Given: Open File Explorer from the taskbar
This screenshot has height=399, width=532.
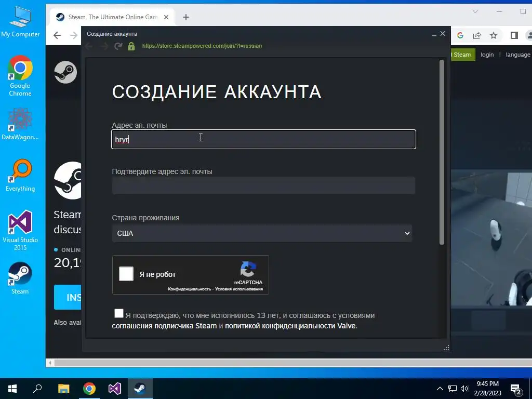Looking at the screenshot, I should point(63,389).
